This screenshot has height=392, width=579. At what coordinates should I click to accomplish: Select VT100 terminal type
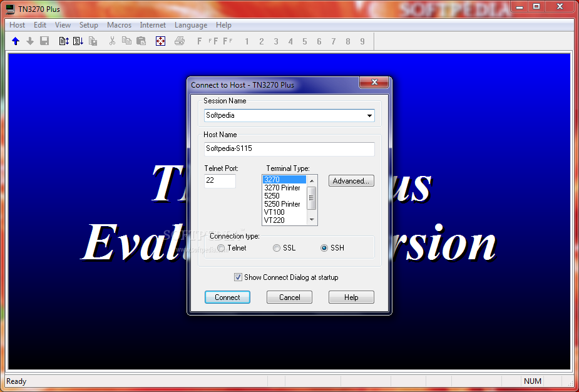284,212
